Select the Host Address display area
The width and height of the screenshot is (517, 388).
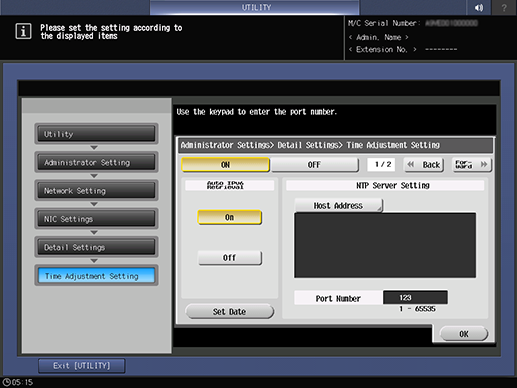pos(385,245)
